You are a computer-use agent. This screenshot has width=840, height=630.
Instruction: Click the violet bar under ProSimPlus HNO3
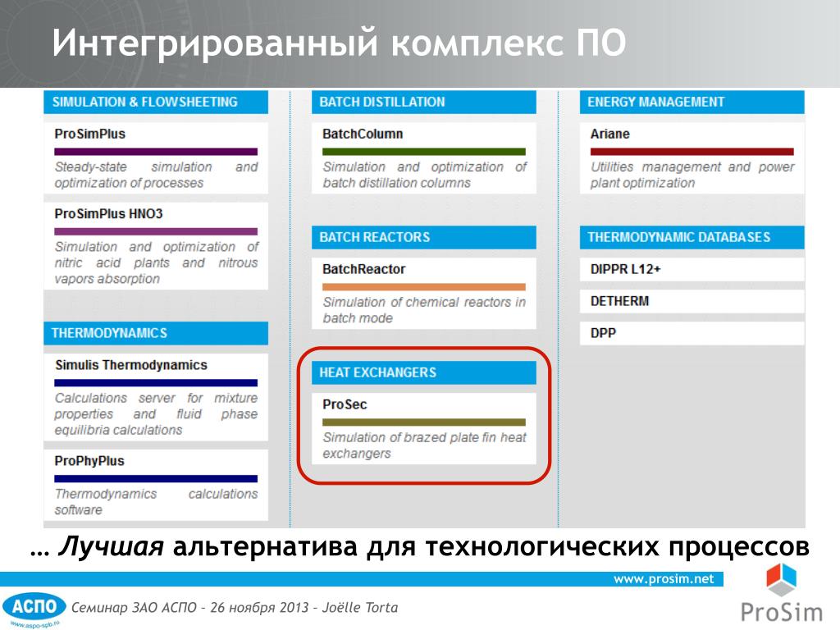click(156, 231)
